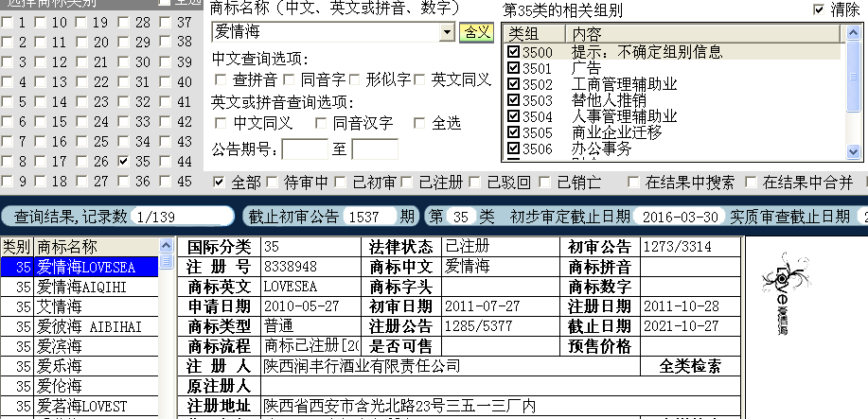
Task: Click the 含义 button
Action: coord(476,32)
